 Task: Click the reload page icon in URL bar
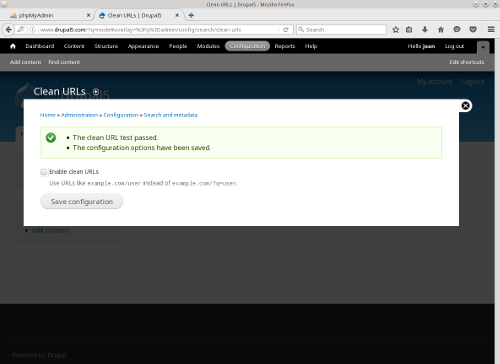point(286,30)
